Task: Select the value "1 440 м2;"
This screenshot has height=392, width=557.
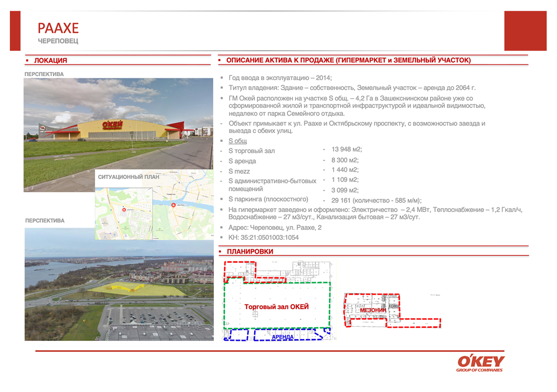Action: (x=345, y=170)
